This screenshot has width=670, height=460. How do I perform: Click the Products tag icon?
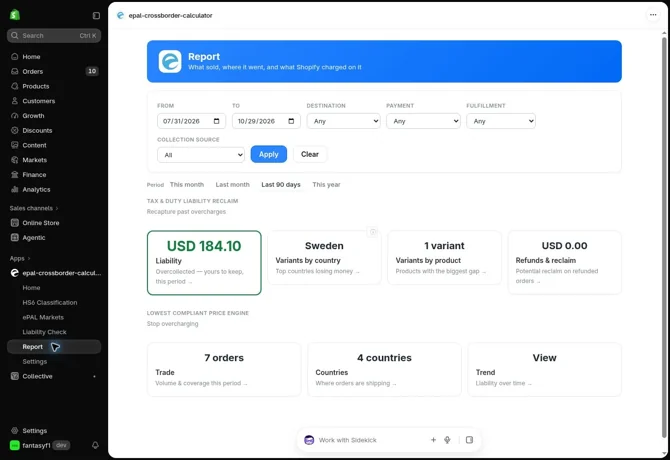point(15,86)
